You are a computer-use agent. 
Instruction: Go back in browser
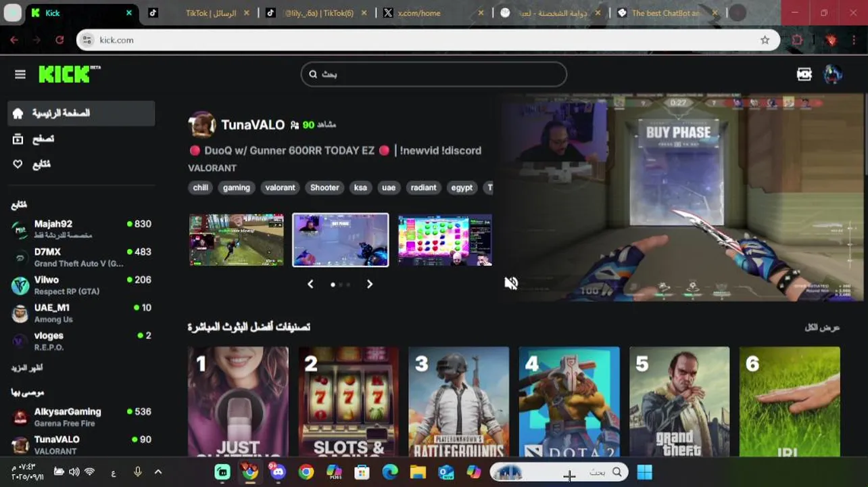[14, 40]
